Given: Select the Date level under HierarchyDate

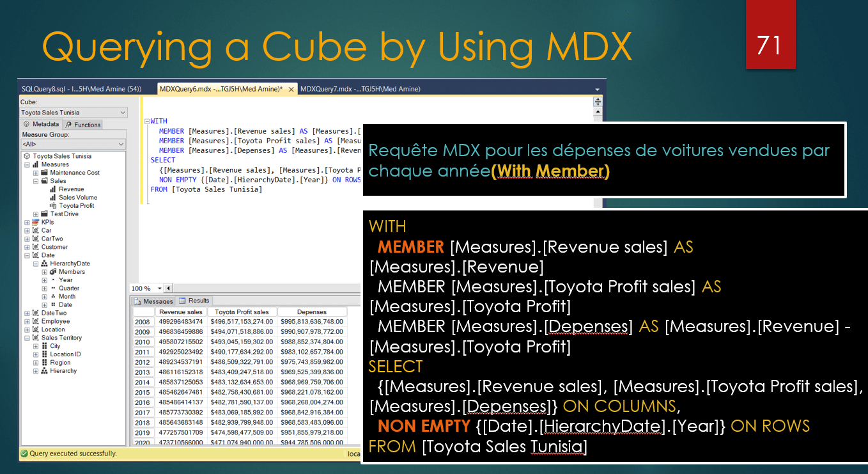Looking at the screenshot, I should 65,305.
